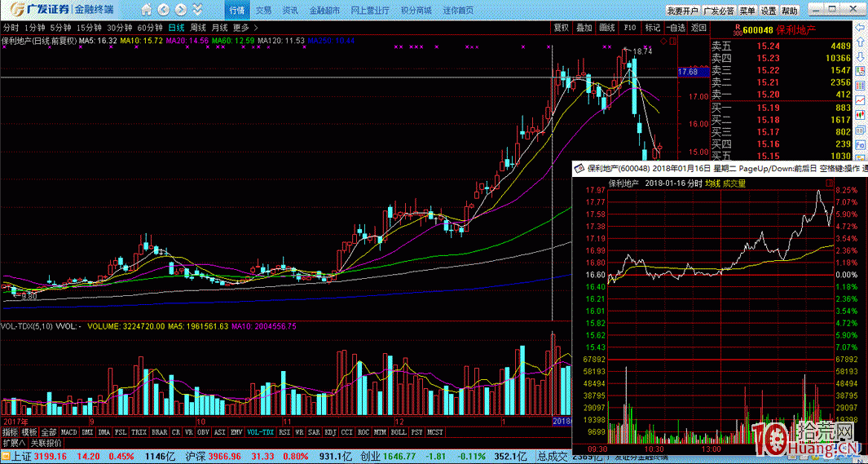Open the 积分商城 tab

pos(416,10)
